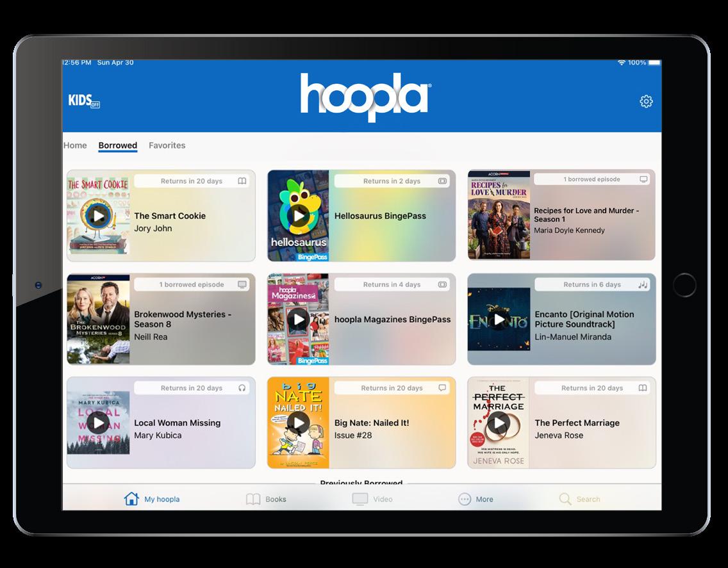
Task: Open the Video section icon
Action: click(x=360, y=499)
